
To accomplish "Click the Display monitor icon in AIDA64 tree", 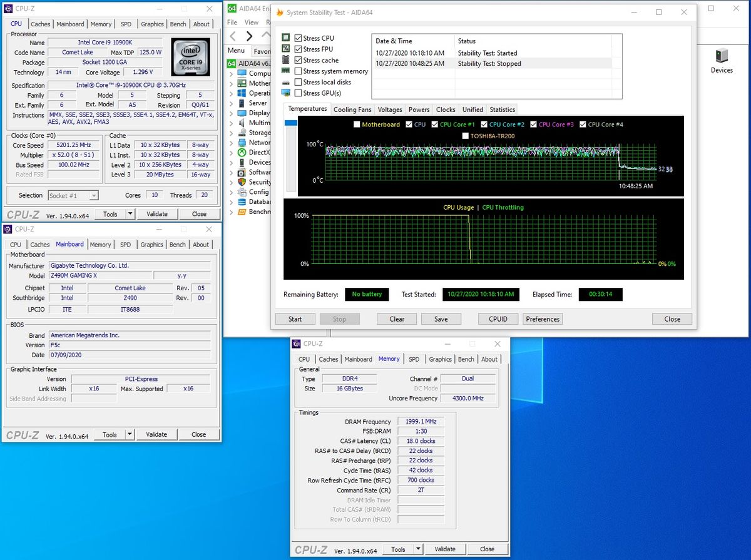I will 242,113.
